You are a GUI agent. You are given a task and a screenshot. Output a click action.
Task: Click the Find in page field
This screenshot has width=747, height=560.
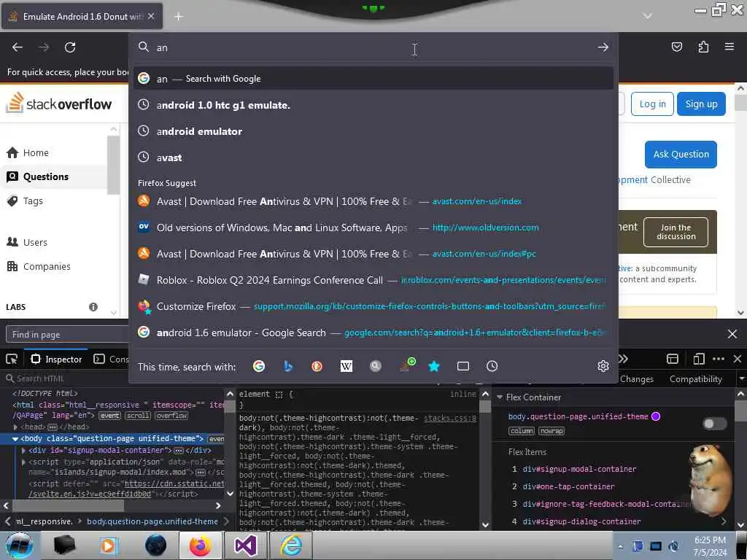coord(68,334)
